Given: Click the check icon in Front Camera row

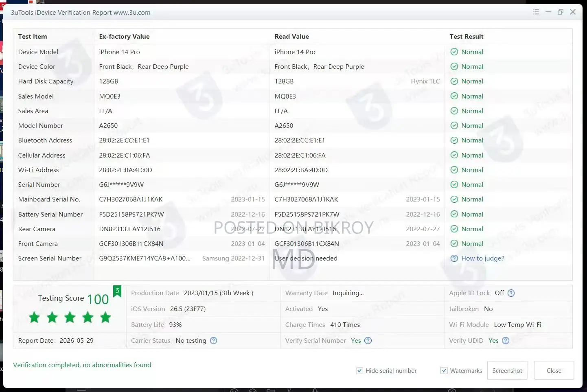Looking at the screenshot, I should [x=454, y=243].
